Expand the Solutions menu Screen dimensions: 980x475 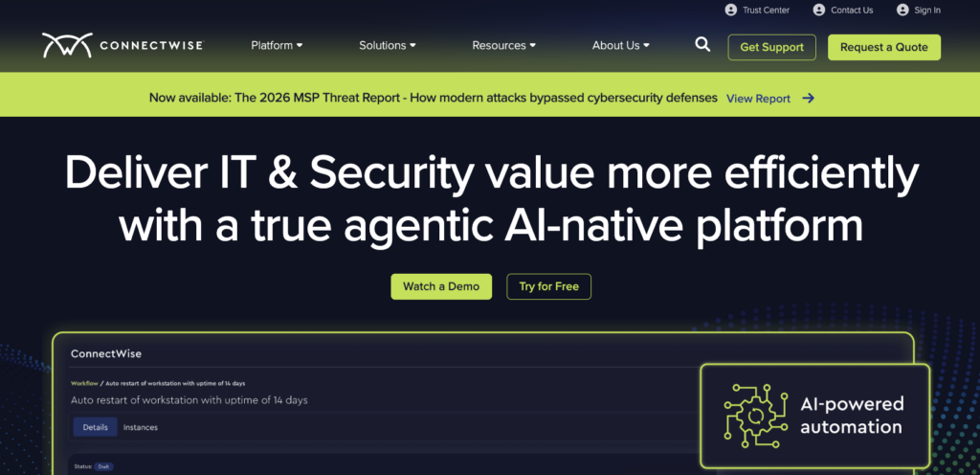388,46
